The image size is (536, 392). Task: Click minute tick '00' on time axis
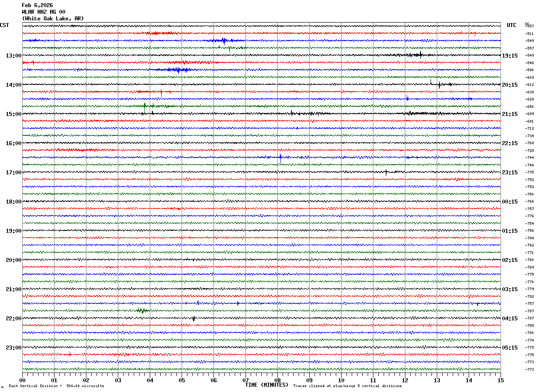(x=22, y=380)
